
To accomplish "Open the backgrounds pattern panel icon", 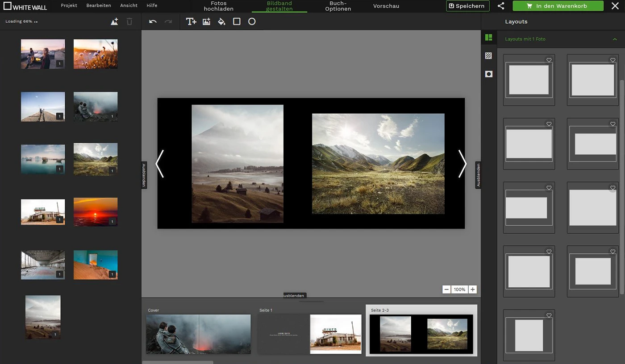I will pyautogui.click(x=488, y=56).
